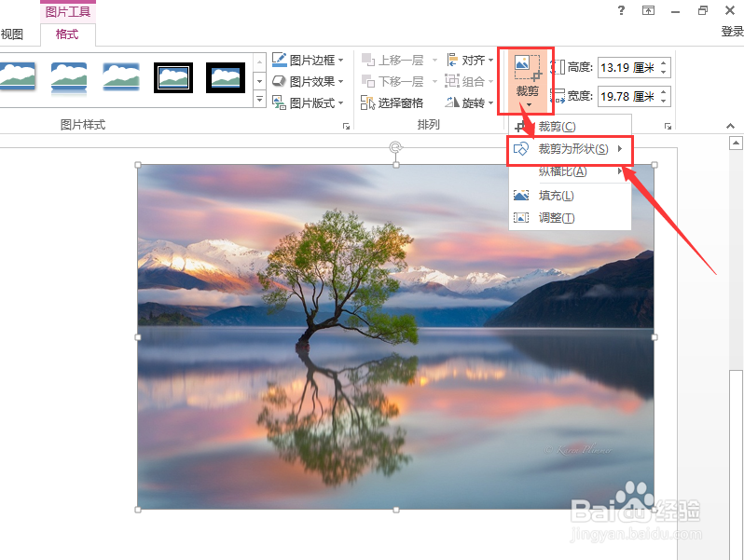Click the 图片版式 icon
The width and height of the screenshot is (744, 560).
[280, 102]
